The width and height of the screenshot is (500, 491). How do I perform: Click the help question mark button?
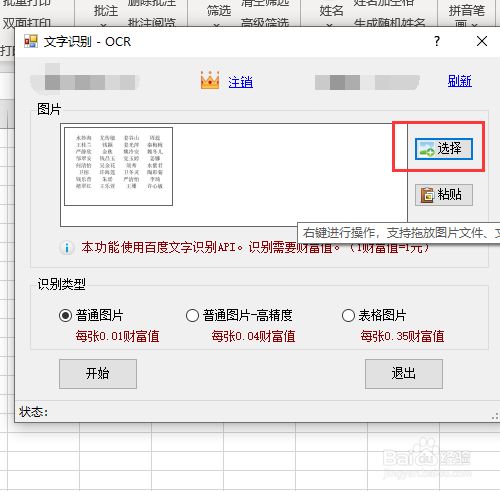point(437,41)
